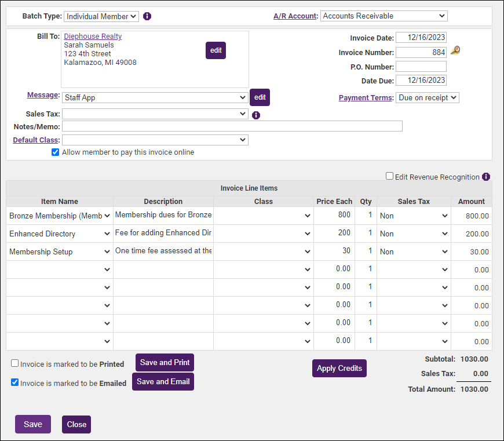Uncheck Invoice is marked to be Emailed
This screenshot has height=441, width=504.
point(15,382)
